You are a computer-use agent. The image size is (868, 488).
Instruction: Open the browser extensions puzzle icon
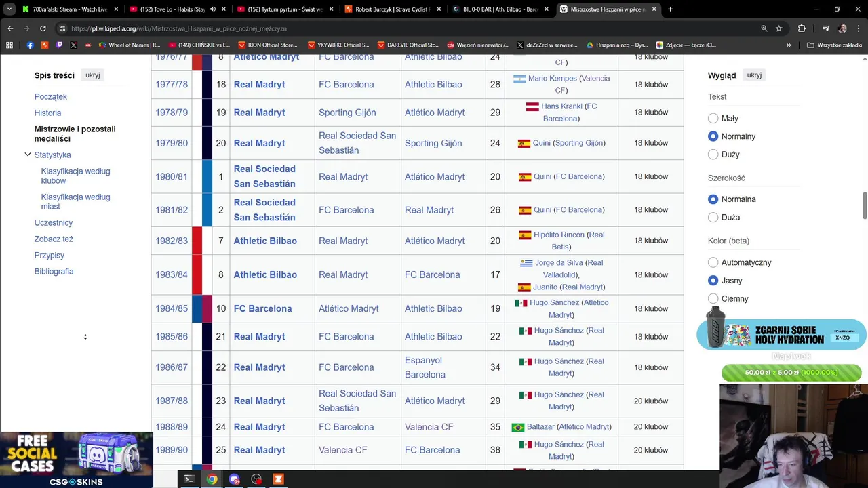802,28
